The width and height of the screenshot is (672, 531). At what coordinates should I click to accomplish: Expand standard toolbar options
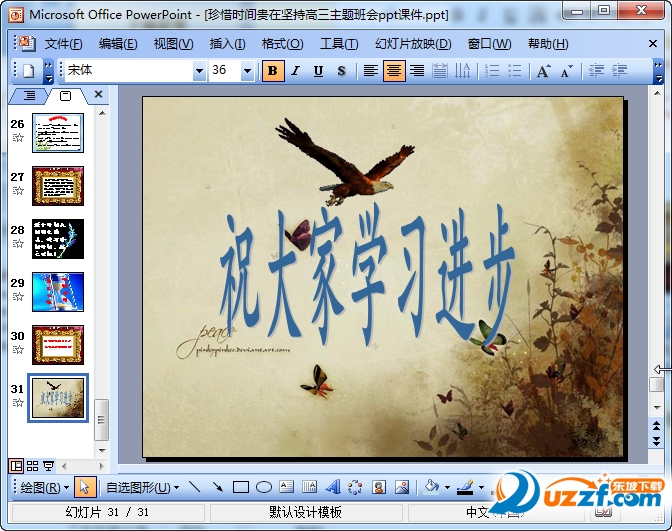tap(48, 71)
